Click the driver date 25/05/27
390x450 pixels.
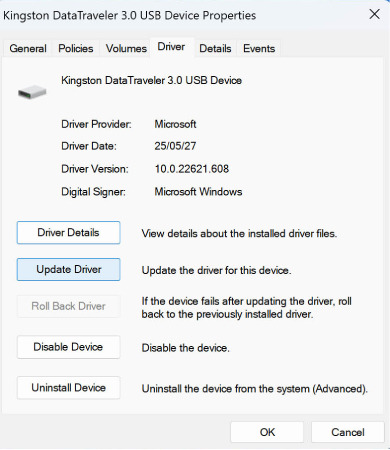pos(175,146)
